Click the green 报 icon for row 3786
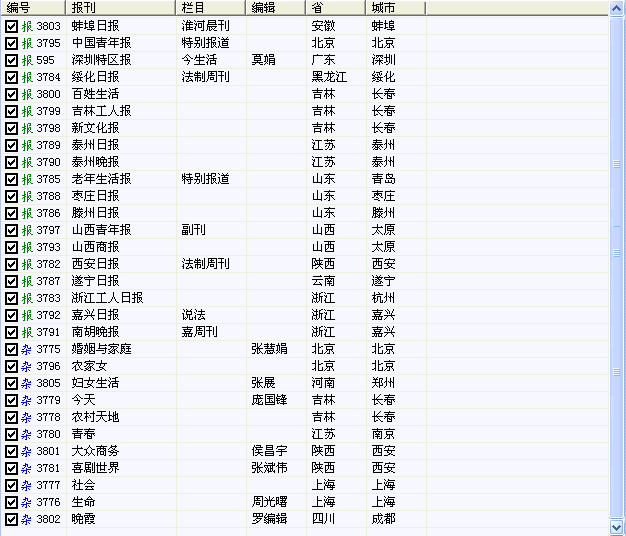The width and height of the screenshot is (626, 536). tap(27, 213)
